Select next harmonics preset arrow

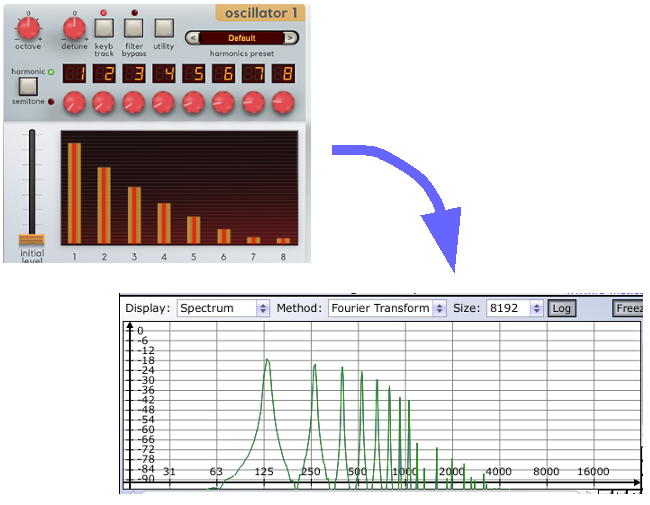tap(291, 38)
